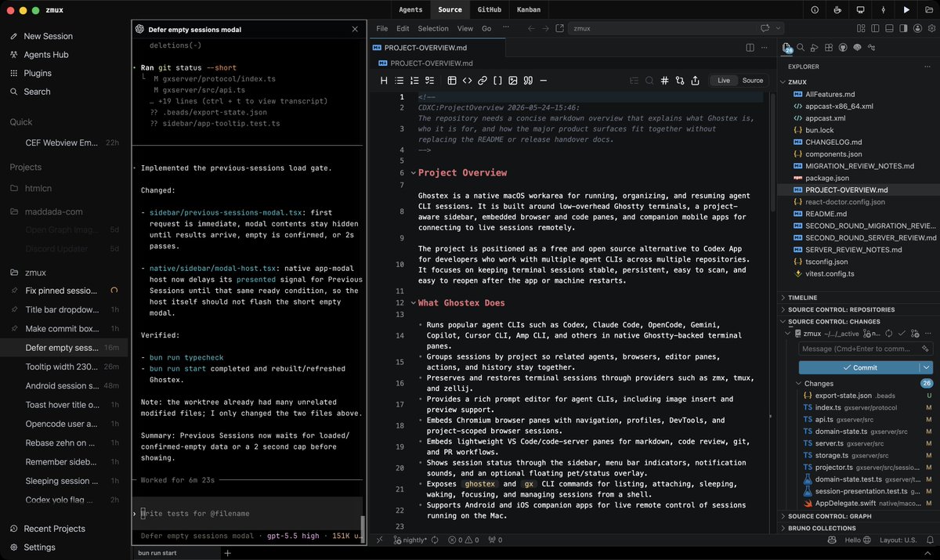The width and height of the screenshot is (940, 560).
Task: Fold the Project Overview heading
Action: coord(414,173)
